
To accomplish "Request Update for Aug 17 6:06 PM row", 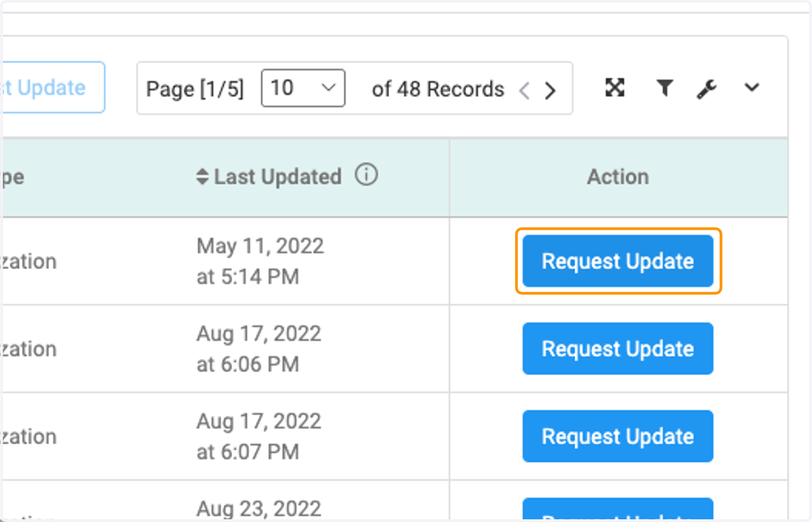I will [x=618, y=348].
